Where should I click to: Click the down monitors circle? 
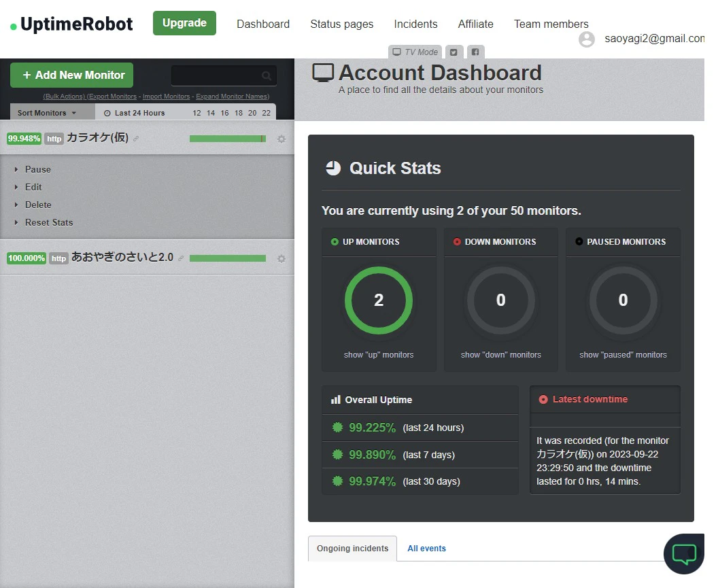pyautogui.click(x=501, y=300)
